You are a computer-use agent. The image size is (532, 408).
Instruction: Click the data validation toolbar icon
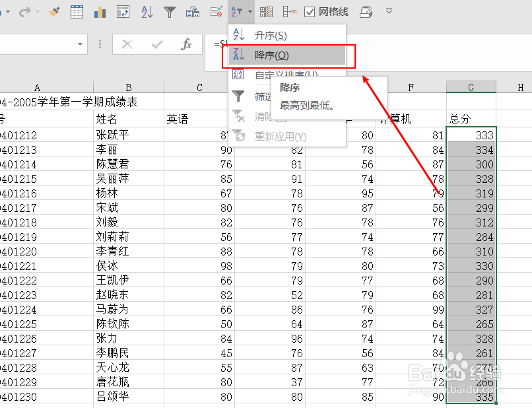pos(216,11)
